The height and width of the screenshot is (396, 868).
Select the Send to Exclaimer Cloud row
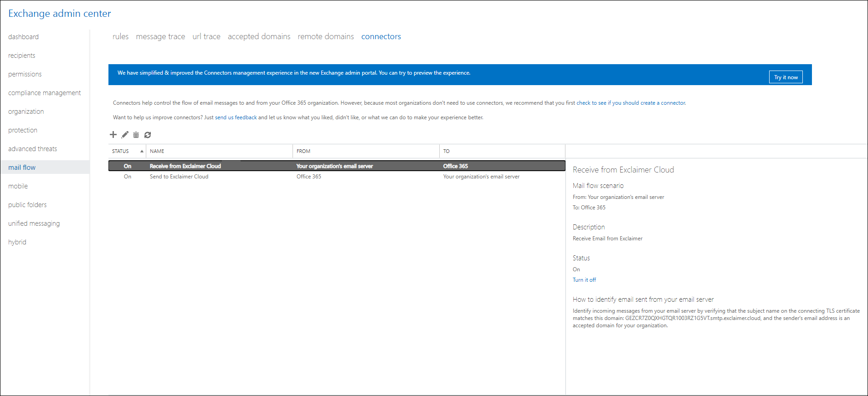(x=179, y=177)
